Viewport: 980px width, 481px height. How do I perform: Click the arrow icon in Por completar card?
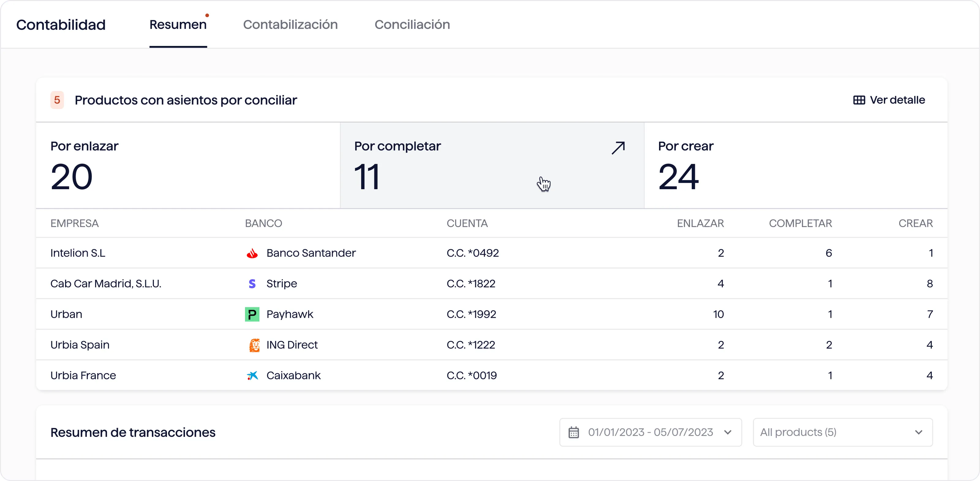tap(618, 148)
